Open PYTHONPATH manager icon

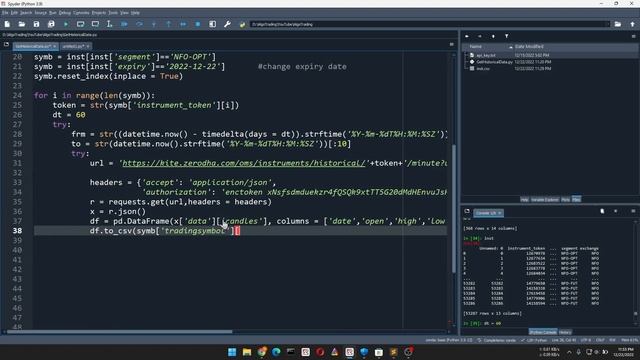242,24
